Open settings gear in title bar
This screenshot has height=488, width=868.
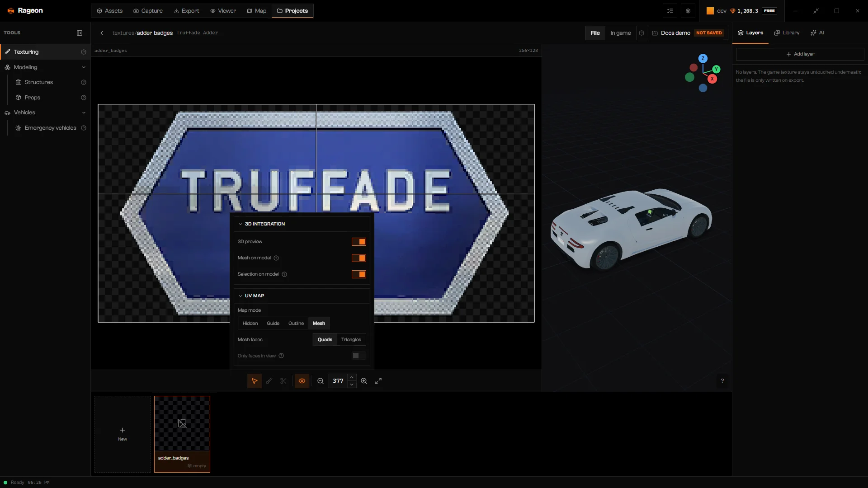688,11
